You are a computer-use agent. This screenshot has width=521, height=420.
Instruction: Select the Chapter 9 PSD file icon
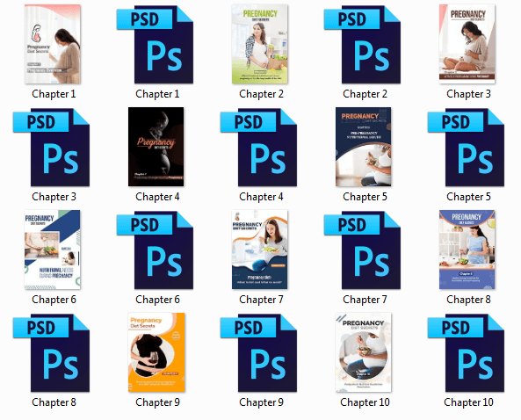click(x=259, y=353)
